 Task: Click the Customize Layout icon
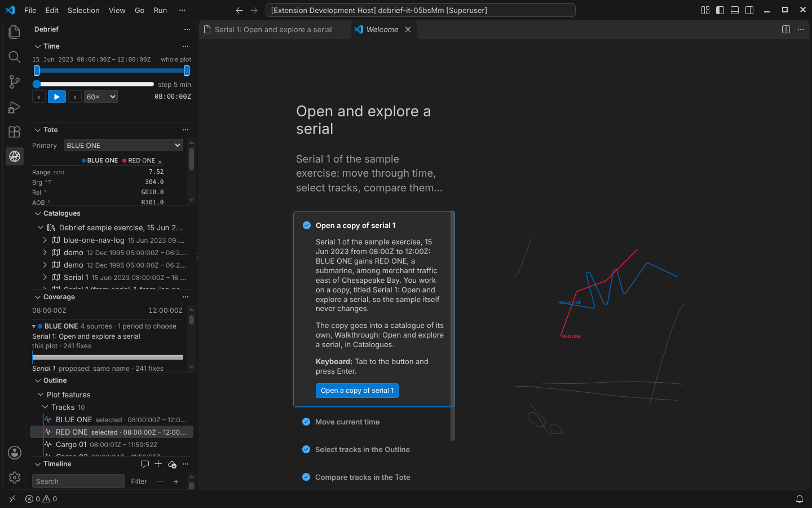[x=705, y=10]
